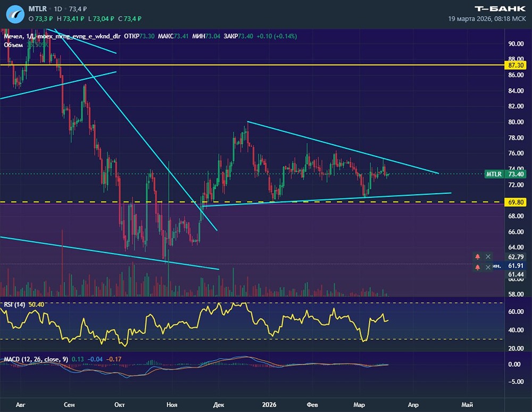Click the 73,4 ₽ price in header
Viewport: 532px width, 412px height.
(x=78, y=9)
